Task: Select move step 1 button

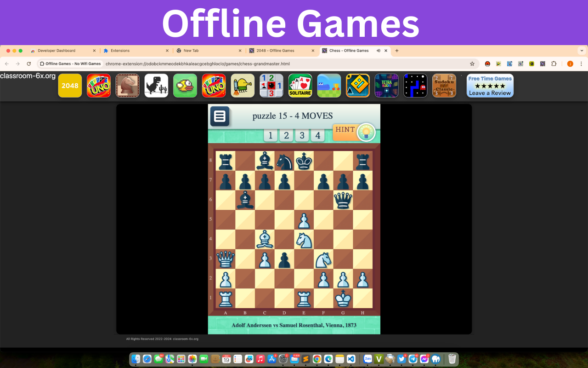Action: pyautogui.click(x=271, y=135)
